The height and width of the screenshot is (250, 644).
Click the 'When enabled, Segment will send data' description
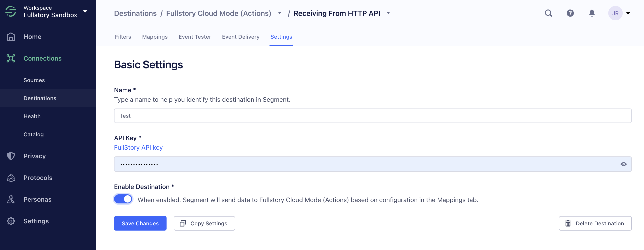(x=308, y=200)
